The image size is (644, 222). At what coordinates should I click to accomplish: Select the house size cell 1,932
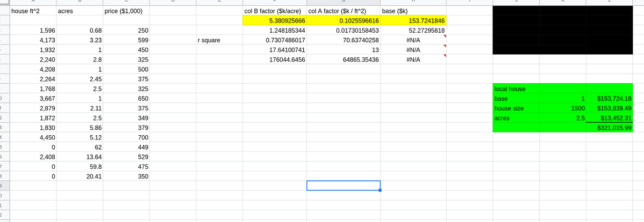(x=33, y=50)
